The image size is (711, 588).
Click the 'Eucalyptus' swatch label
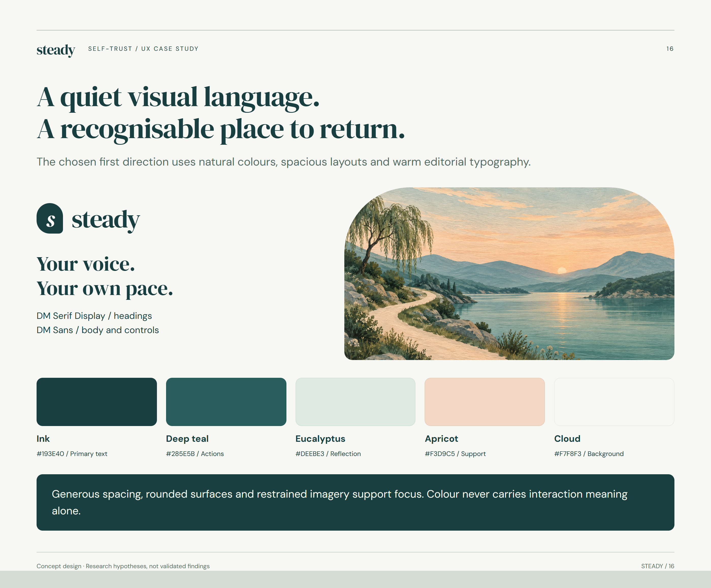(x=320, y=439)
